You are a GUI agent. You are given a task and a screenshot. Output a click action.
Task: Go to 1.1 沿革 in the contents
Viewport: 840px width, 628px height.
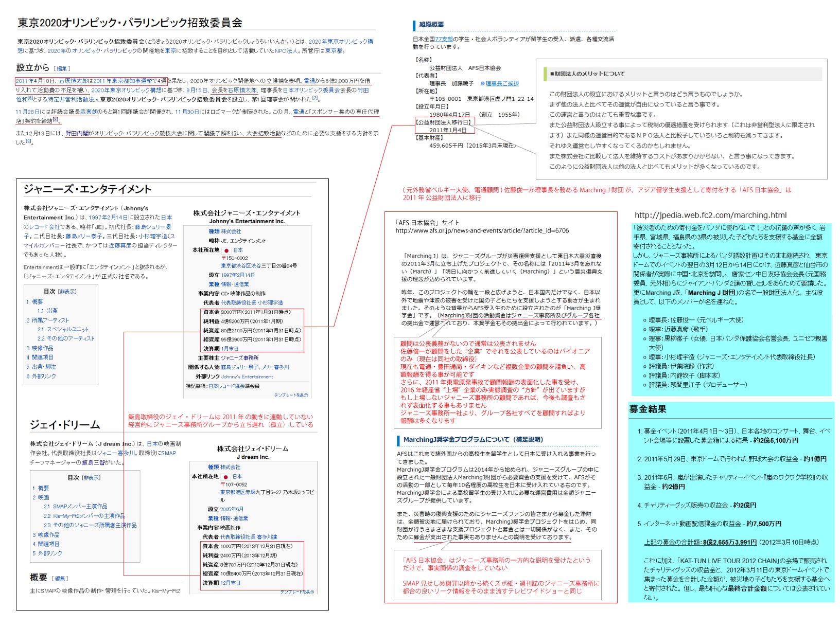point(47,311)
